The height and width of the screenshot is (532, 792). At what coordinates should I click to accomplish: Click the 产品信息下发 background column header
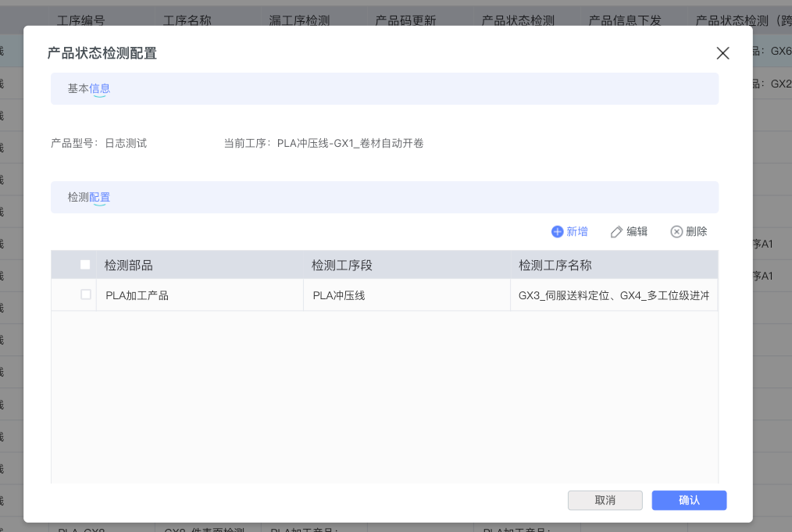(624, 20)
